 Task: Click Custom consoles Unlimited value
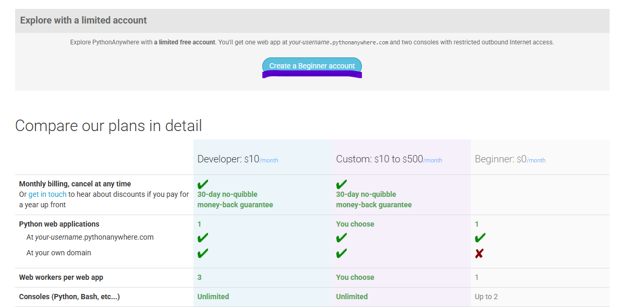[x=352, y=297]
